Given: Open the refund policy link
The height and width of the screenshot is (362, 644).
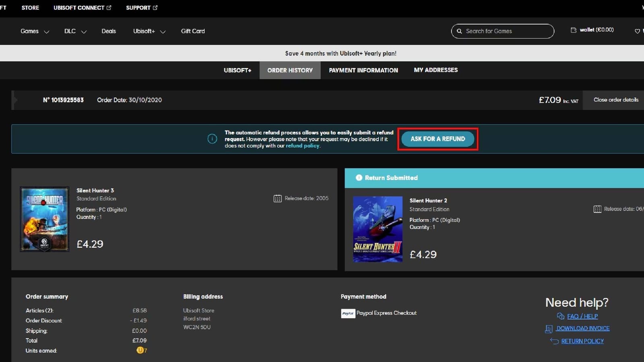Looking at the screenshot, I should [302, 146].
